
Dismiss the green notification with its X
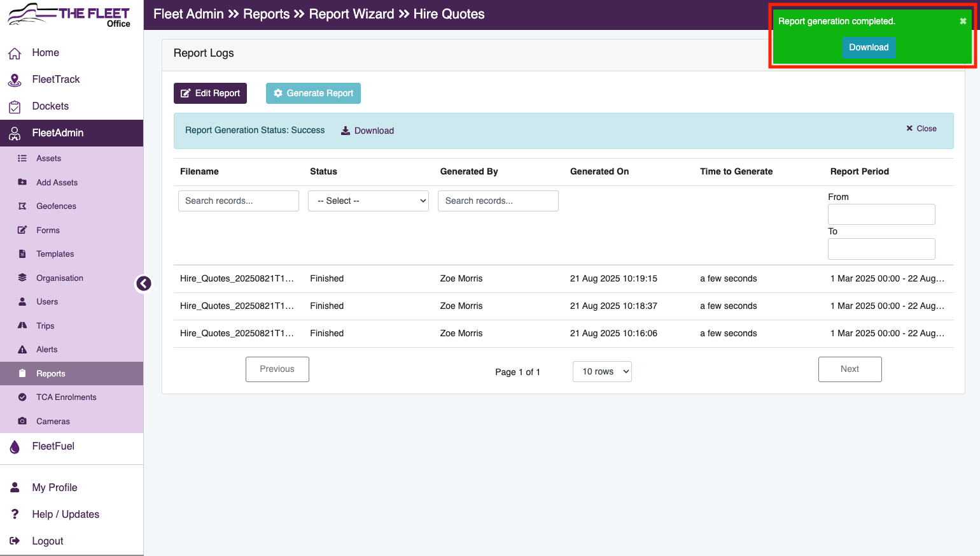click(963, 21)
